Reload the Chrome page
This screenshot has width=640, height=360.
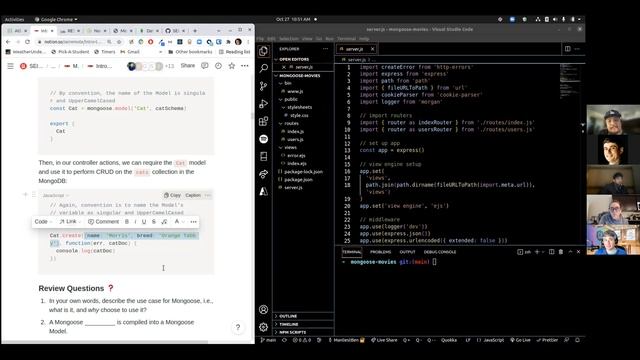point(27,42)
